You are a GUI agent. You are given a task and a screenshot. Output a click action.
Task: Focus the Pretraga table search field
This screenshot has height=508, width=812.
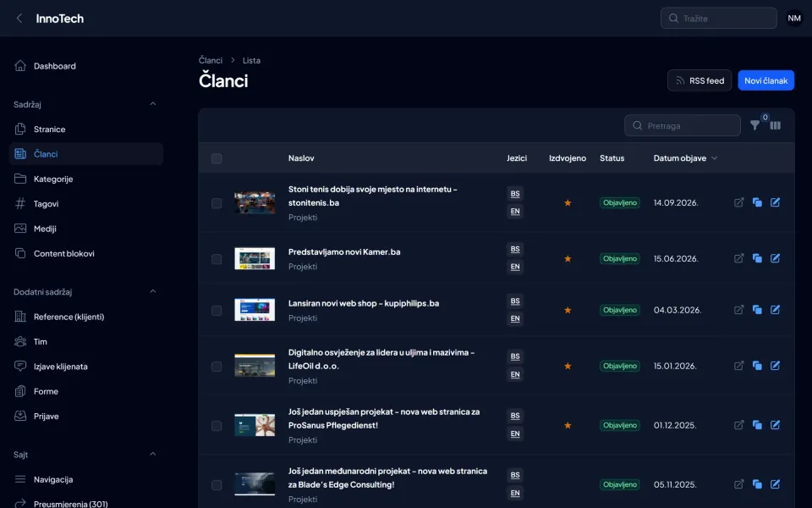(683, 125)
